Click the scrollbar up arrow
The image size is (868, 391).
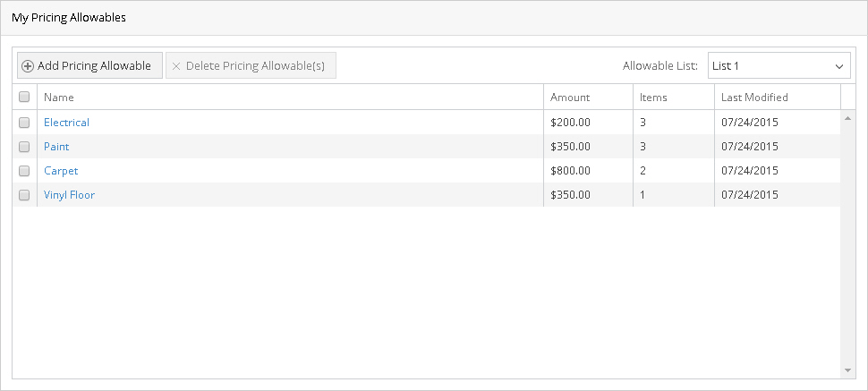point(847,117)
